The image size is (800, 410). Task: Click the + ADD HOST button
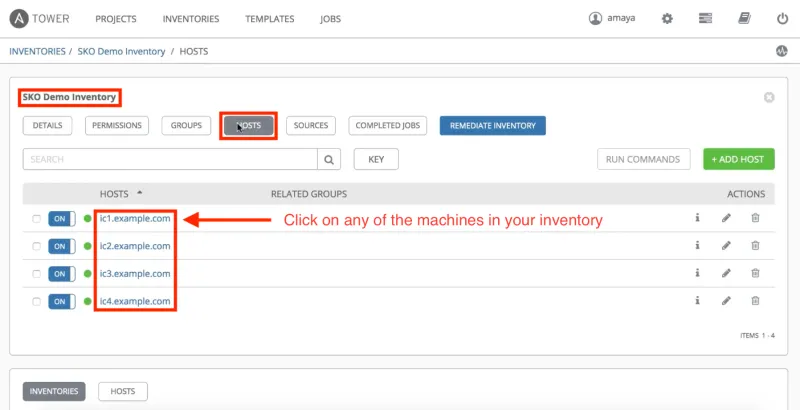738,160
